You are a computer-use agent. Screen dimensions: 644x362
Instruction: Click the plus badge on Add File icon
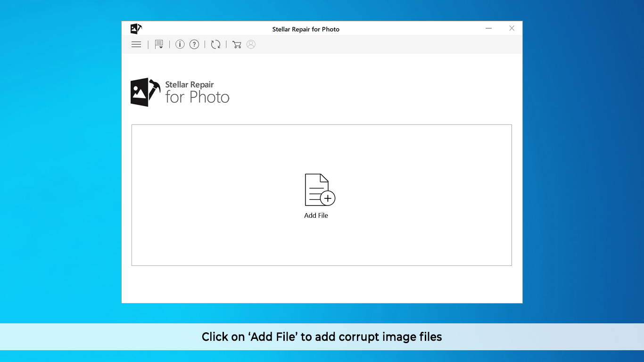328,198
